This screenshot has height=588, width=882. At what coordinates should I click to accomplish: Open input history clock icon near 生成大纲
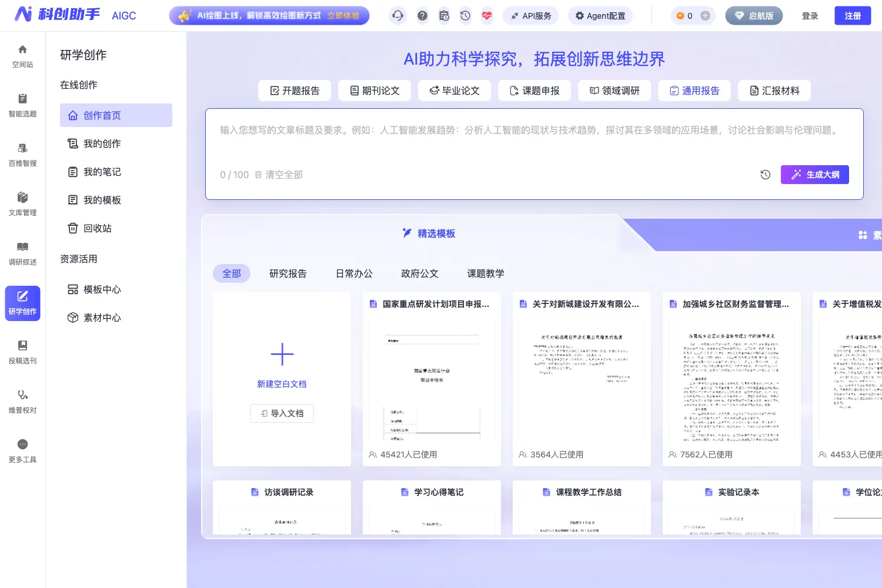[x=766, y=175]
